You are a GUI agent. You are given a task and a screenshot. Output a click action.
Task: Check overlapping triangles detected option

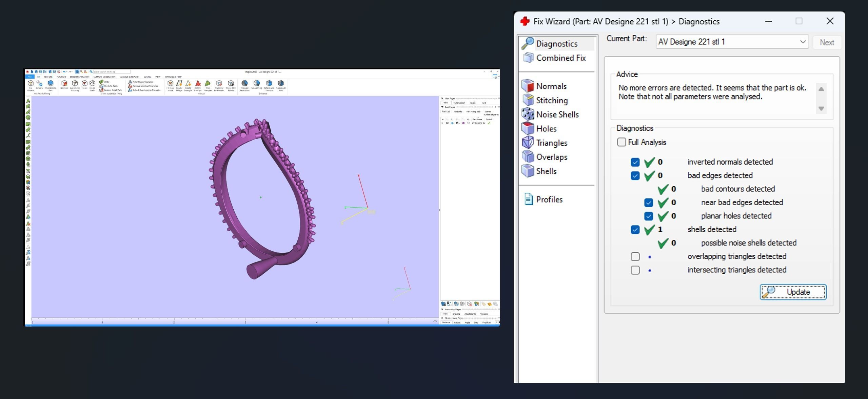click(635, 257)
